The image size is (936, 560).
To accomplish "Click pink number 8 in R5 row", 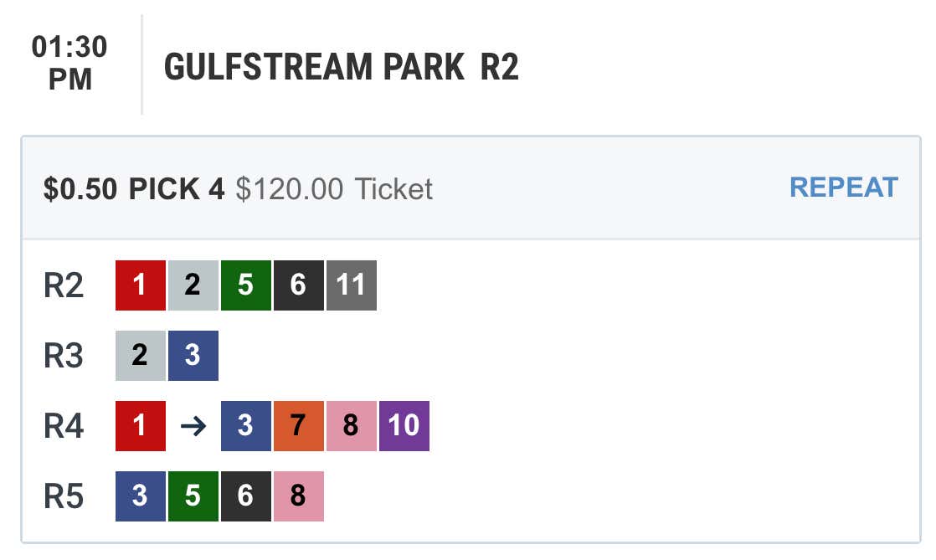I will point(299,496).
